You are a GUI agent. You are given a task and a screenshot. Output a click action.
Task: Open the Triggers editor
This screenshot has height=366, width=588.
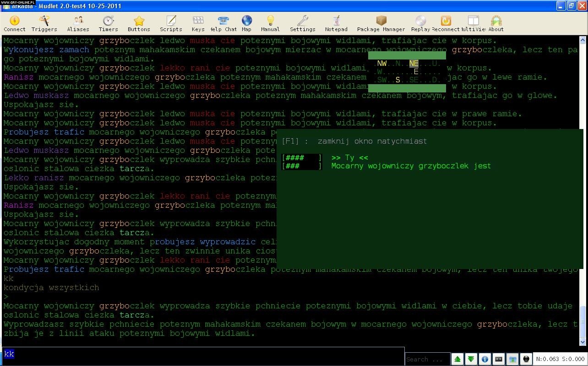pyautogui.click(x=44, y=23)
